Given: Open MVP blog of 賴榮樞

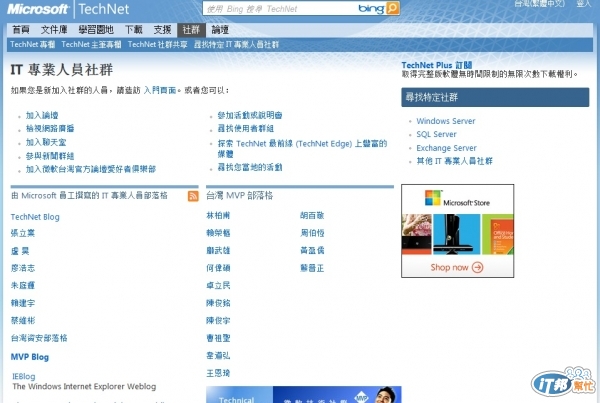Looking at the screenshot, I should click(x=218, y=233).
